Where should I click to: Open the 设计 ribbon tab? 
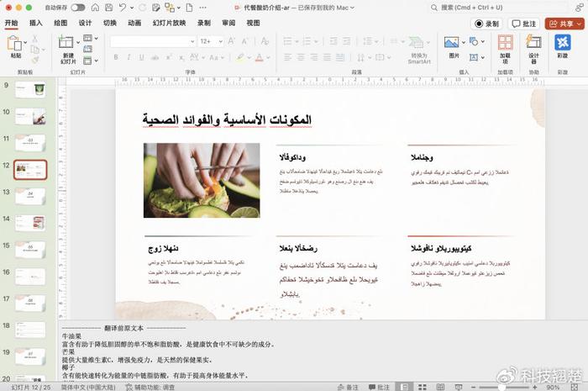point(85,23)
